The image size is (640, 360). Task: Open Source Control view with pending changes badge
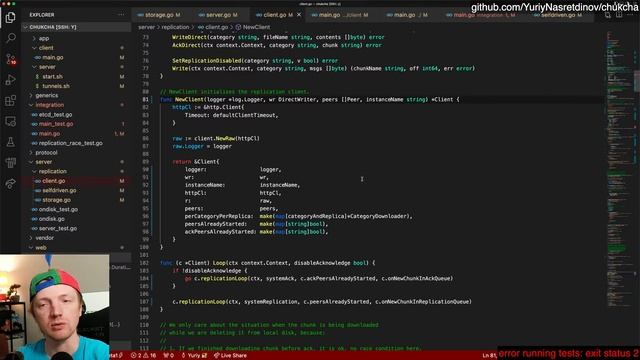pyautogui.click(x=11, y=59)
